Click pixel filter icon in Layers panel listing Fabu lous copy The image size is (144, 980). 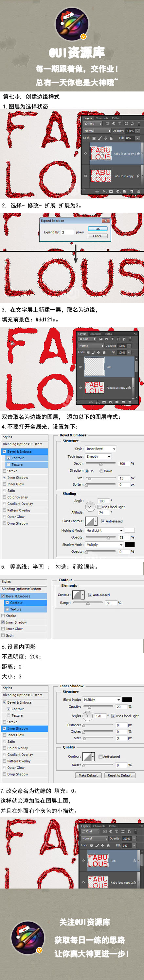107,124
